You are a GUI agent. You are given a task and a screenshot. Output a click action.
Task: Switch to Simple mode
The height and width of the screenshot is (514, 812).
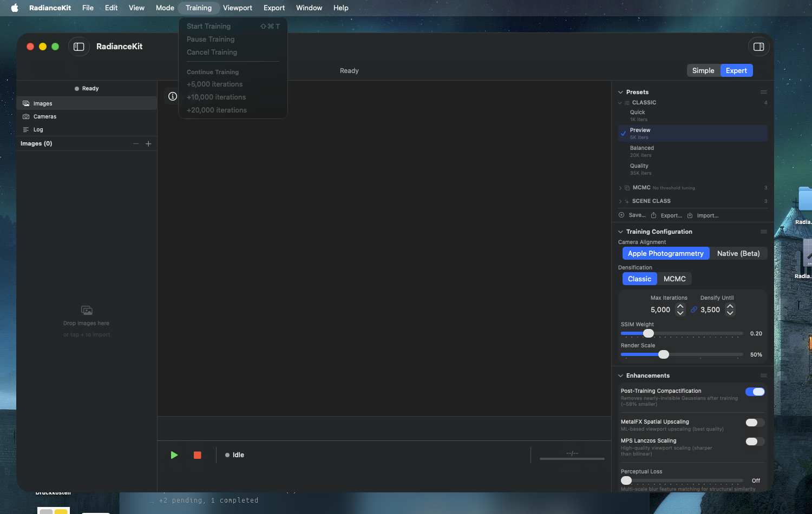point(703,71)
